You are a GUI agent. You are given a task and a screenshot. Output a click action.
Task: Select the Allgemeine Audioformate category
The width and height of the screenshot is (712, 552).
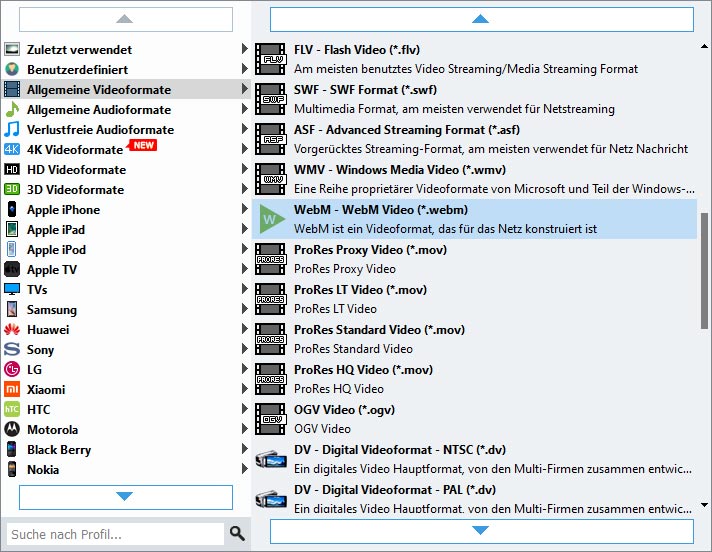point(98,109)
